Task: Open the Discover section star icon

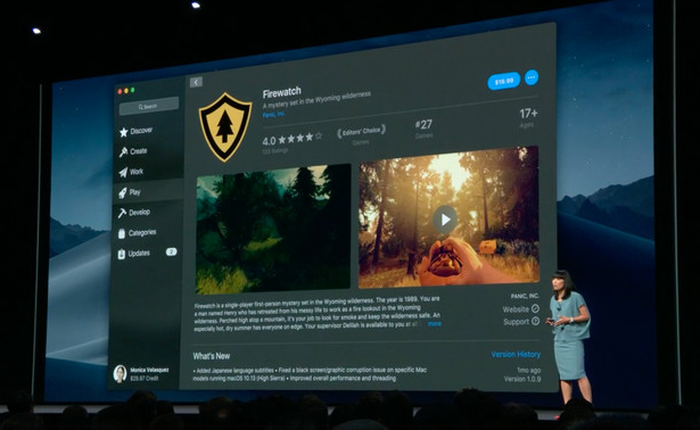Action: 124,132
